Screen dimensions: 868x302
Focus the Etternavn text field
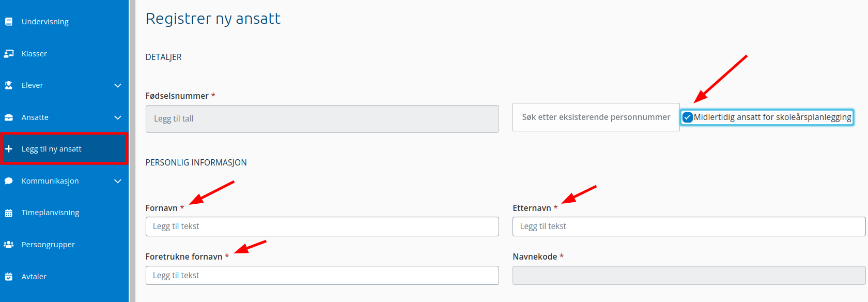689,226
